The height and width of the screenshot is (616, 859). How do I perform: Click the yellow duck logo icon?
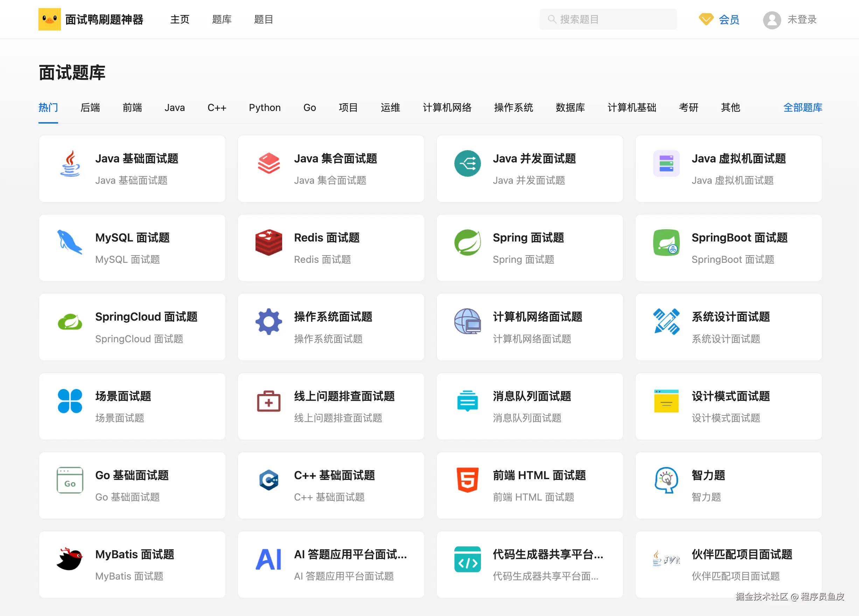[x=49, y=19]
